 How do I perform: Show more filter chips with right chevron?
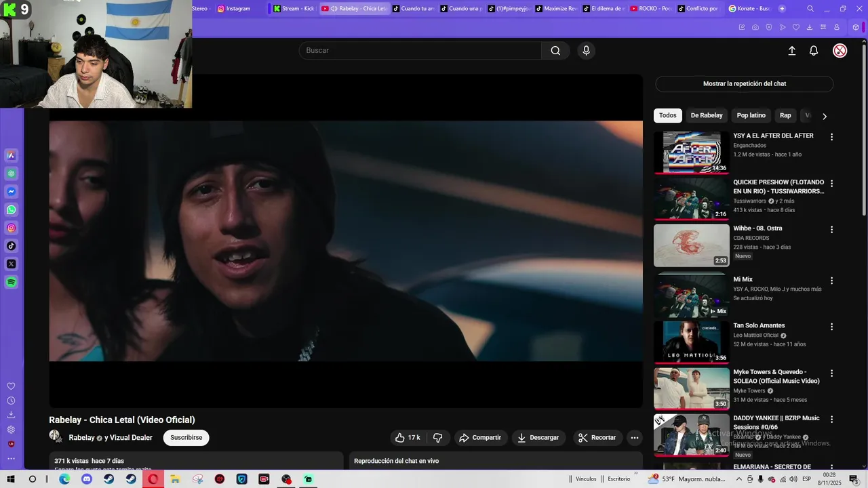point(825,116)
